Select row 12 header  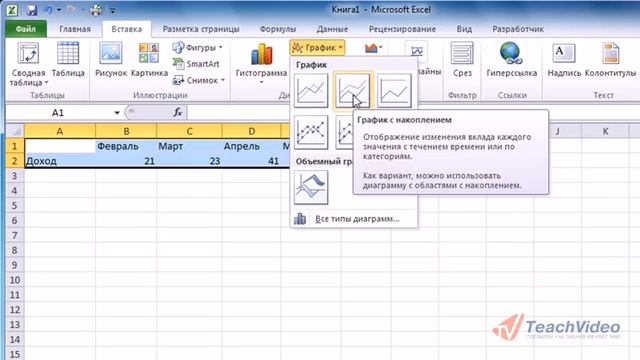click(x=15, y=310)
